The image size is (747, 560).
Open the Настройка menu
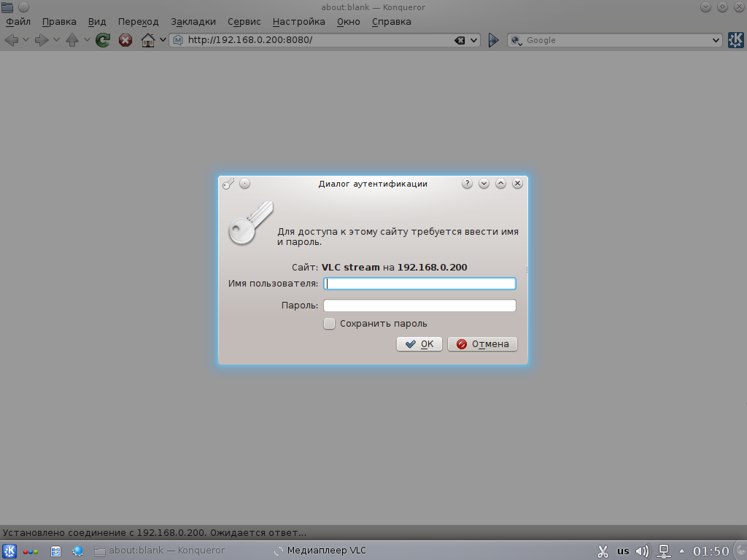click(298, 21)
